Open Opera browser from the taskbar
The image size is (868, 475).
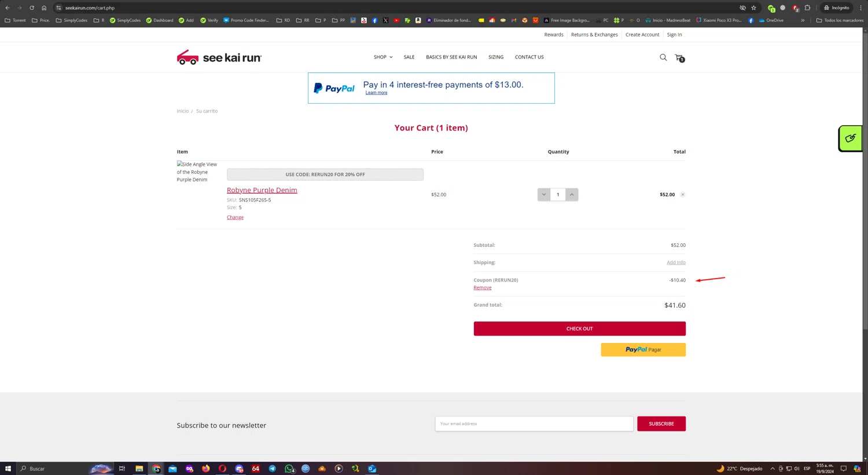pos(222,469)
